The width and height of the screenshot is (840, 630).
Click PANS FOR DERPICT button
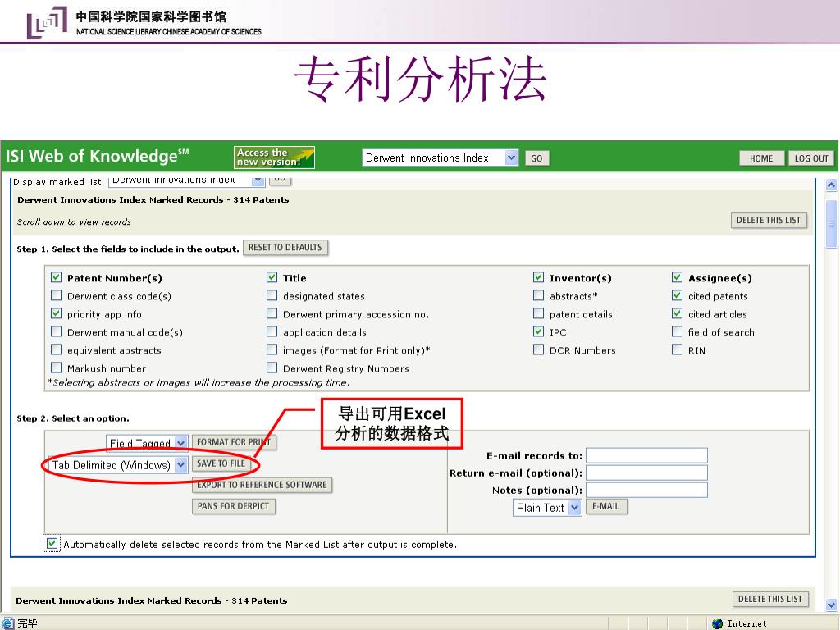point(233,506)
